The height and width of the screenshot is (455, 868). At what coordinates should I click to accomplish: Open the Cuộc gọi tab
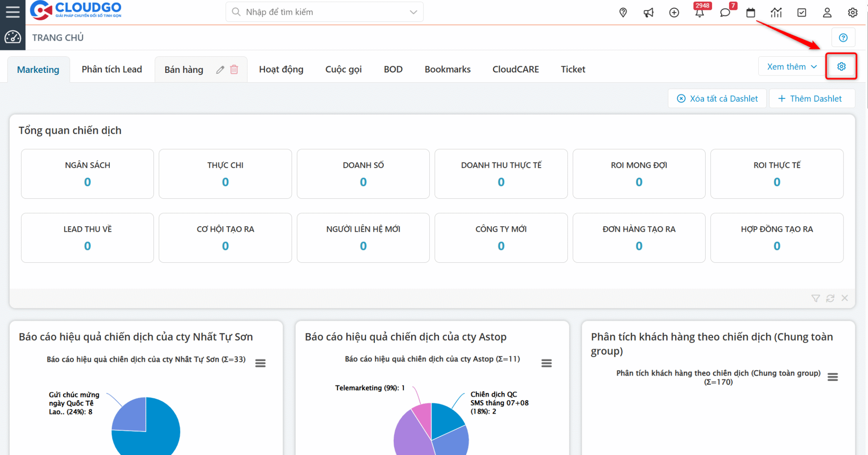pyautogui.click(x=343, y=69)
